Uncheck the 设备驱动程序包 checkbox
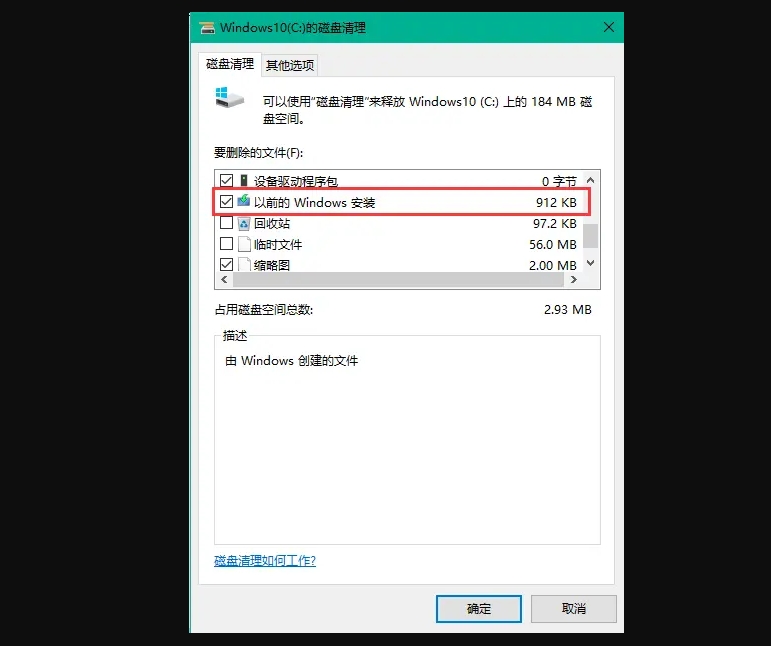The width and height of the screenshot is (771, 646). point(226,180)
